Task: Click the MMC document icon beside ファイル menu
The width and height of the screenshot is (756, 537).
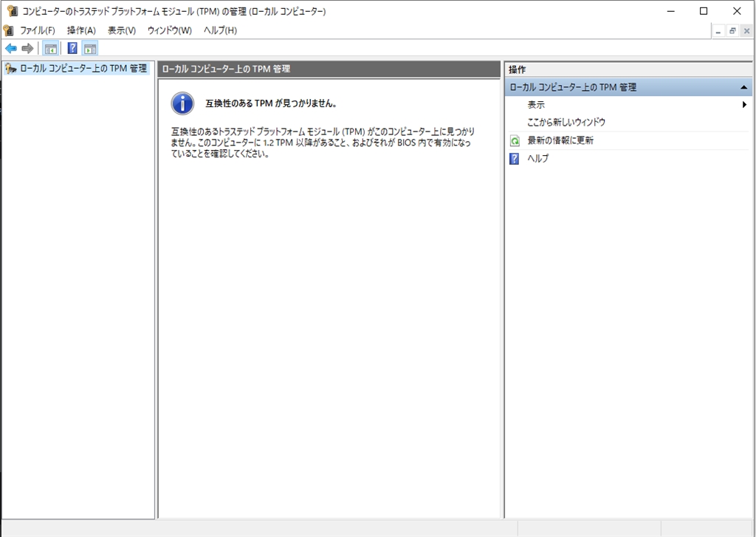Action: click(8, 30)
